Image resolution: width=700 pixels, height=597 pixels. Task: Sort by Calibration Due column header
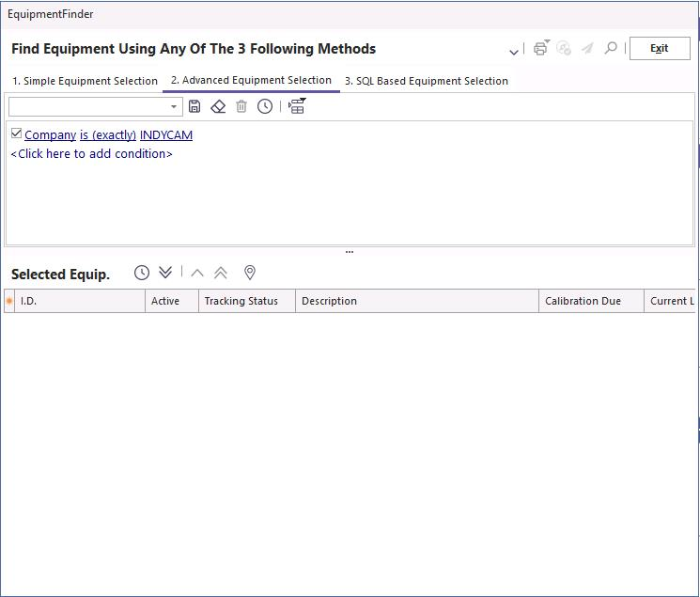point(583,301)
